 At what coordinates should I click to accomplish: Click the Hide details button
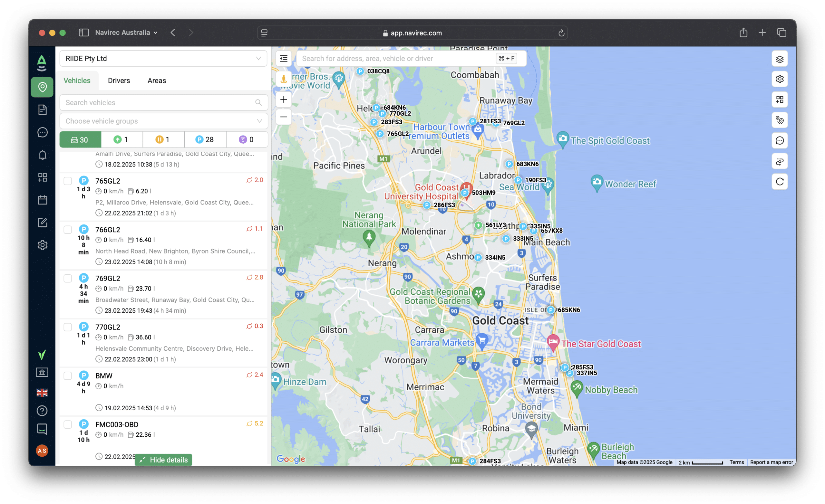[163, 460]
